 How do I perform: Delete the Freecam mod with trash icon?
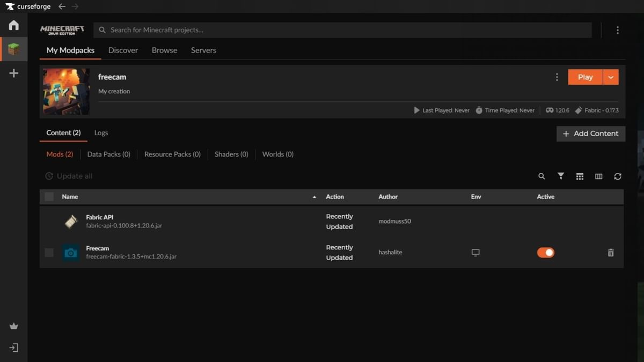point(611,253)
